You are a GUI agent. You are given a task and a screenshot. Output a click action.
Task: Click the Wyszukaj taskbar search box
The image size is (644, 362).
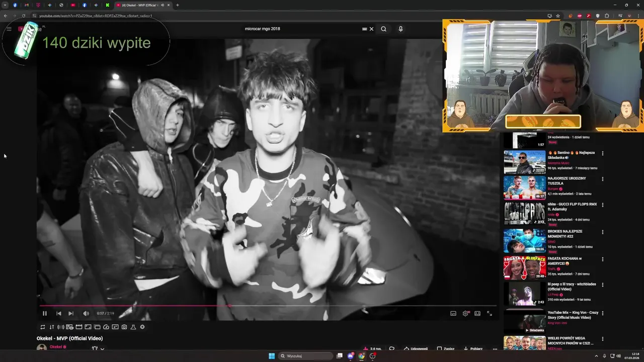point(306,356)
